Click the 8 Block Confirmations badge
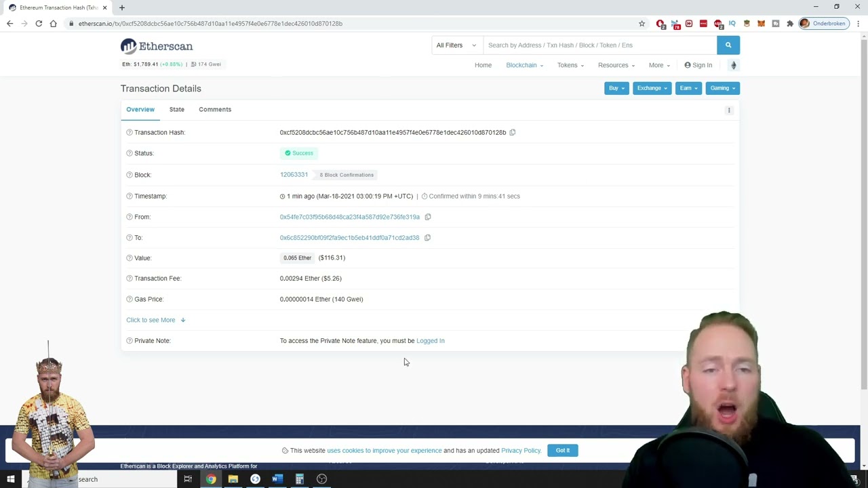 (347, 175)
